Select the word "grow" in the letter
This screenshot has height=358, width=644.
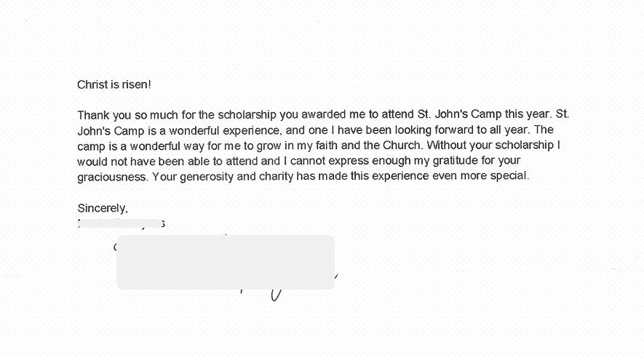tap(269, 146)
